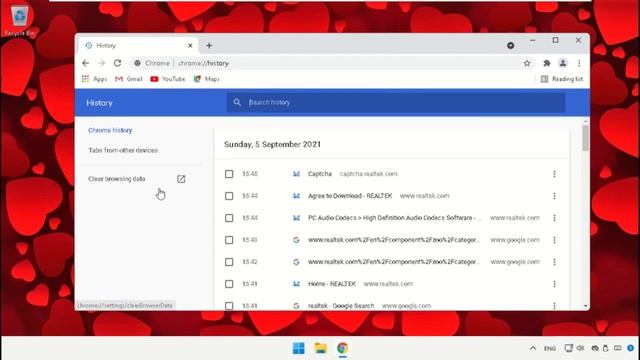640x360 pixels.
Task: Open the Apps bookmark shortcut
Action: 94,79
